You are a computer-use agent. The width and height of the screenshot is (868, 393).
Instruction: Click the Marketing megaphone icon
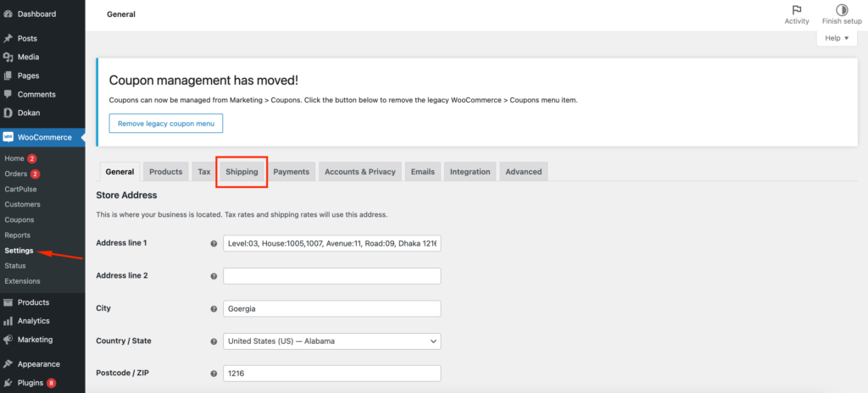click(8, 340)
